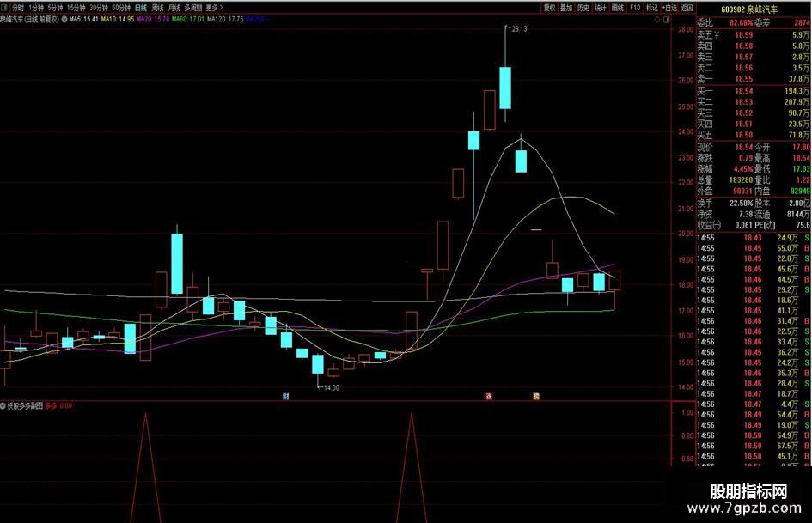Click the 统计 statistics button
812x523 pixels.
601,8
